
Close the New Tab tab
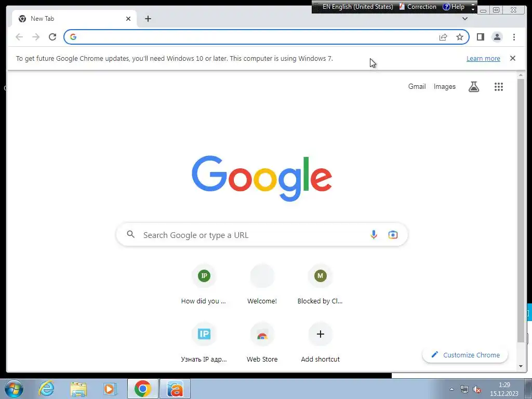(128, 19)
